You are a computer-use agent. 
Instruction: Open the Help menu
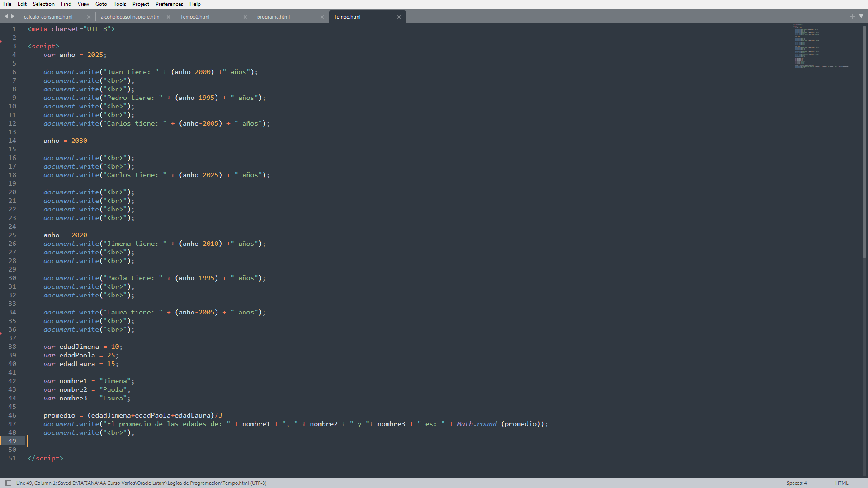195,4
